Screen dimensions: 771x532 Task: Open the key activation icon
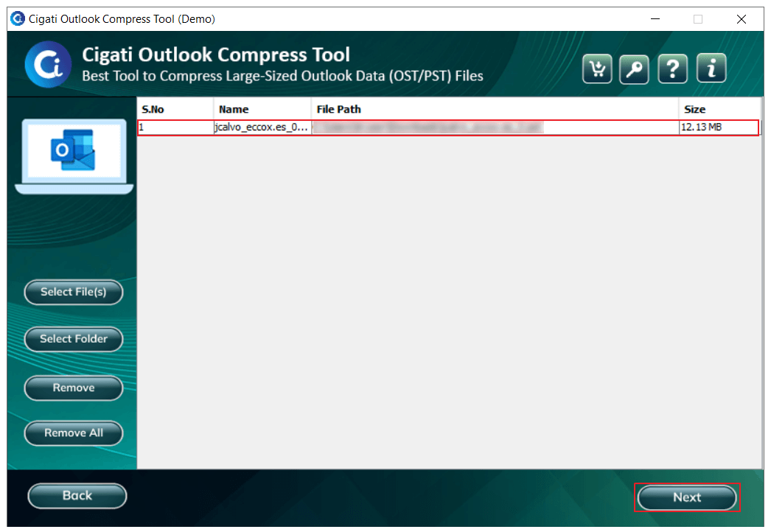coord(635,69)
